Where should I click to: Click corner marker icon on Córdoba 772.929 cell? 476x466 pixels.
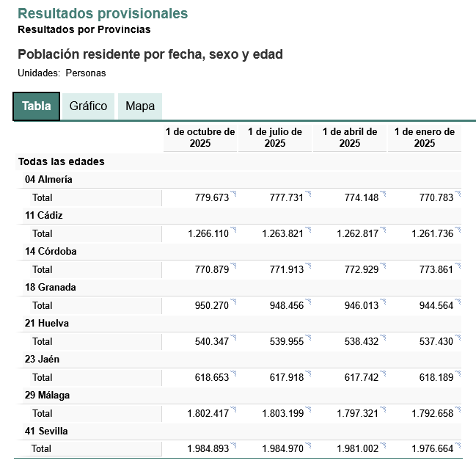383,266
